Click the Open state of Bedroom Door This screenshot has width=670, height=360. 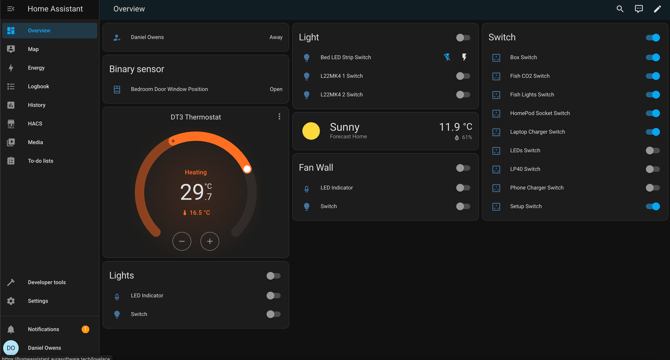click(276, 89)
